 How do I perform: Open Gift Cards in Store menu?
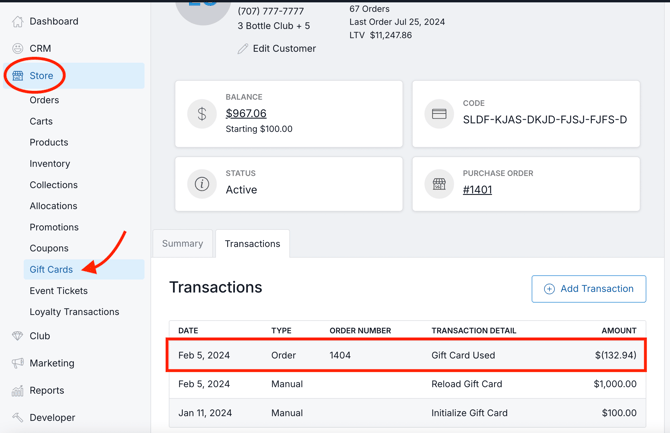(51, 269)
